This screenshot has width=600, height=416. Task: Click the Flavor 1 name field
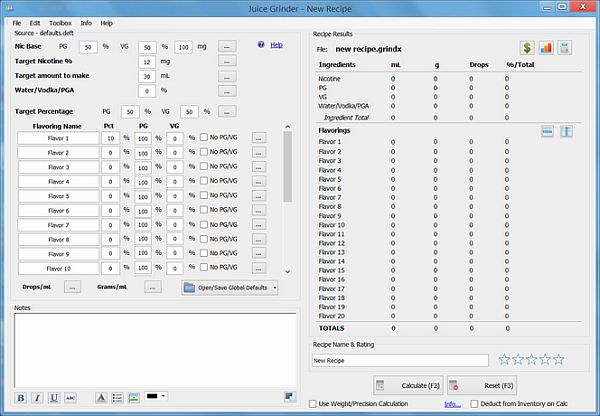tap(58, 138)
